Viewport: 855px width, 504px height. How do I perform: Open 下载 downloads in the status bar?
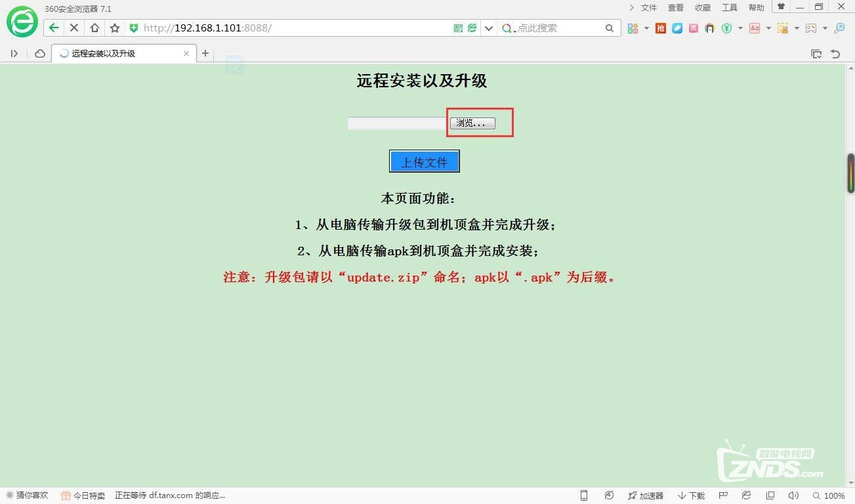coord(692,495)
